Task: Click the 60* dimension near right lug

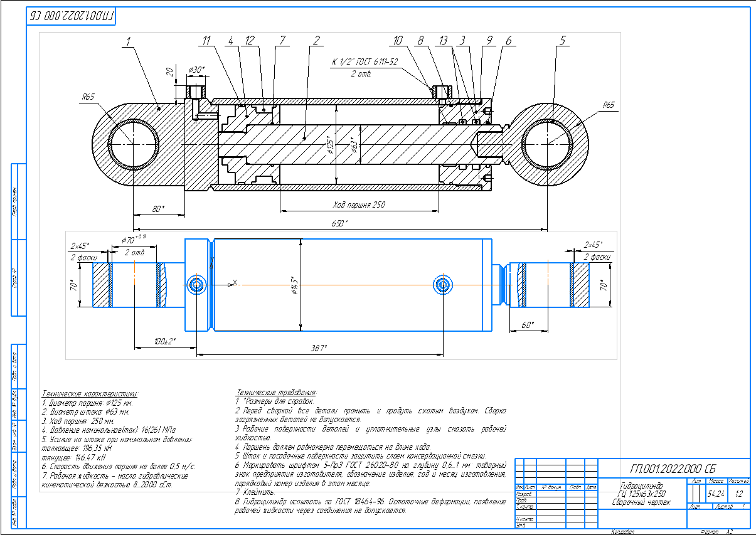Action: click(x=527, y=325)
